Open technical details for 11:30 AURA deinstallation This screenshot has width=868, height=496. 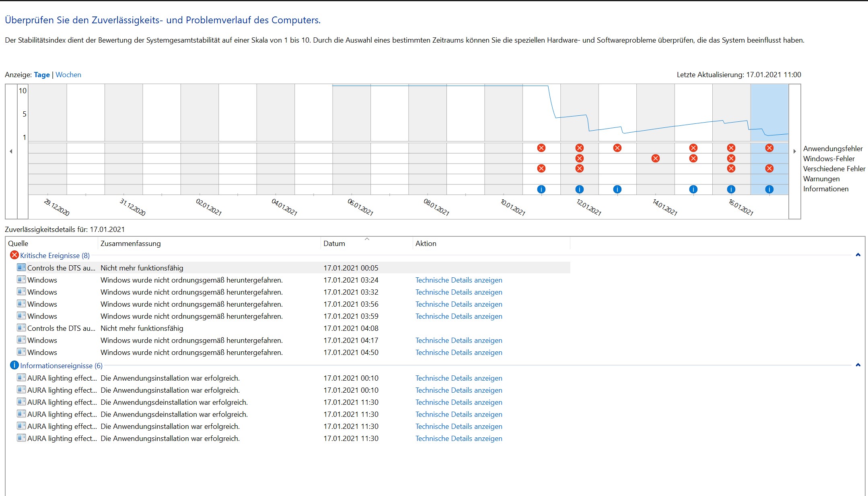[459, 402]
